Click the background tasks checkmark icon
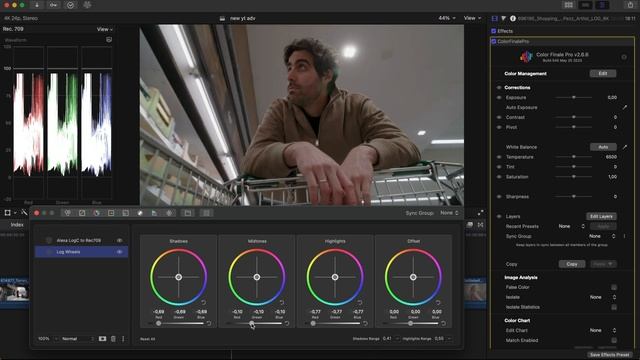The image size is (640, 360). point(70,5)
